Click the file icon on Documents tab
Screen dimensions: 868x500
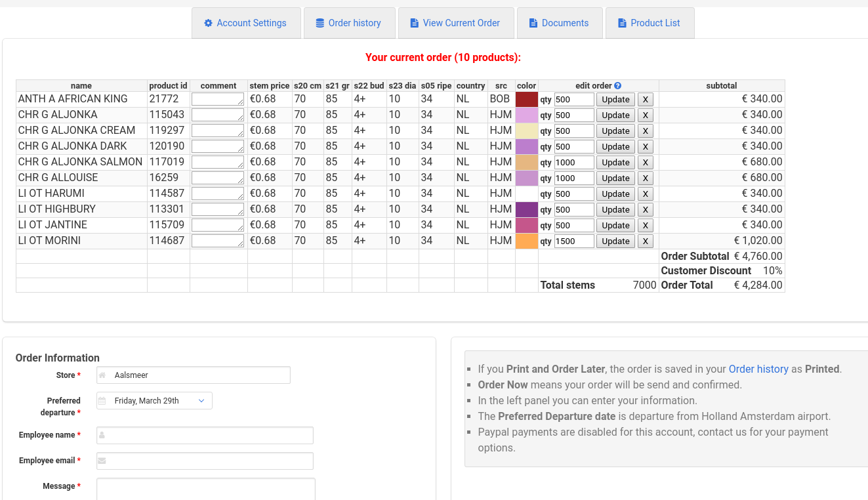(x=533, y=23)
